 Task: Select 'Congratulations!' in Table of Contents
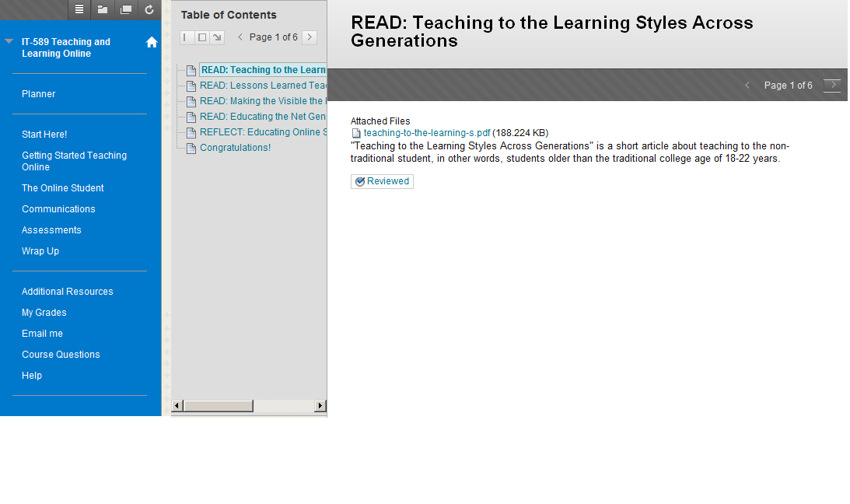click(235, 147)
